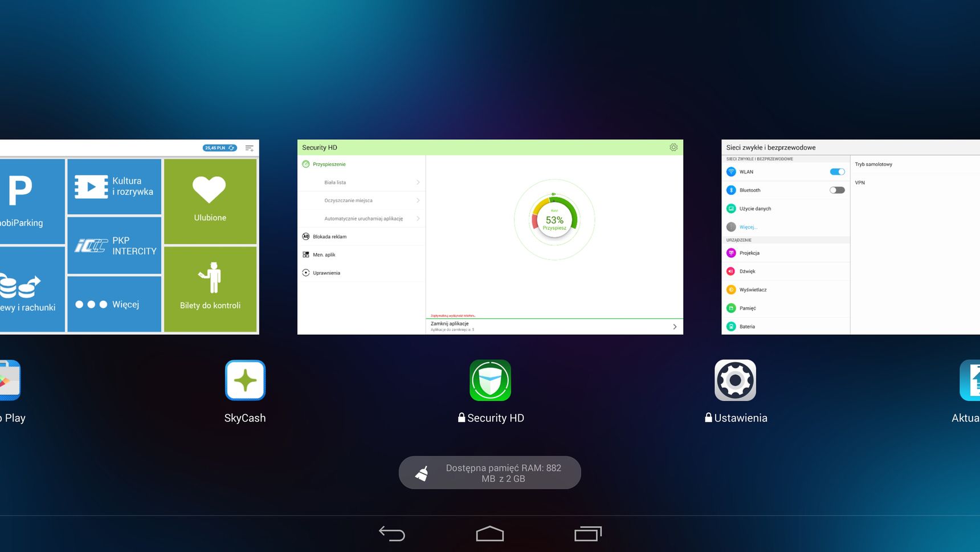Tap the Google Play icon
980x552 pixels.
click(x=9, y=380)
